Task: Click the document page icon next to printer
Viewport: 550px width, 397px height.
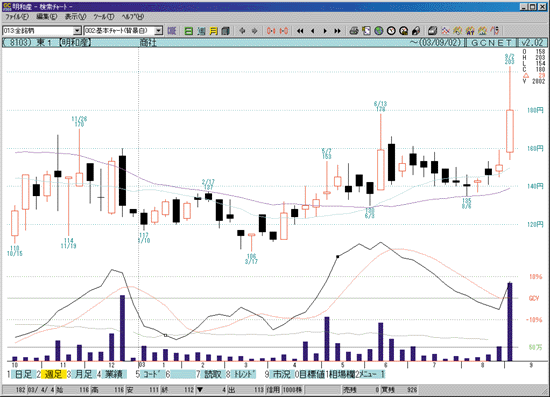Action: pos(366,31)
